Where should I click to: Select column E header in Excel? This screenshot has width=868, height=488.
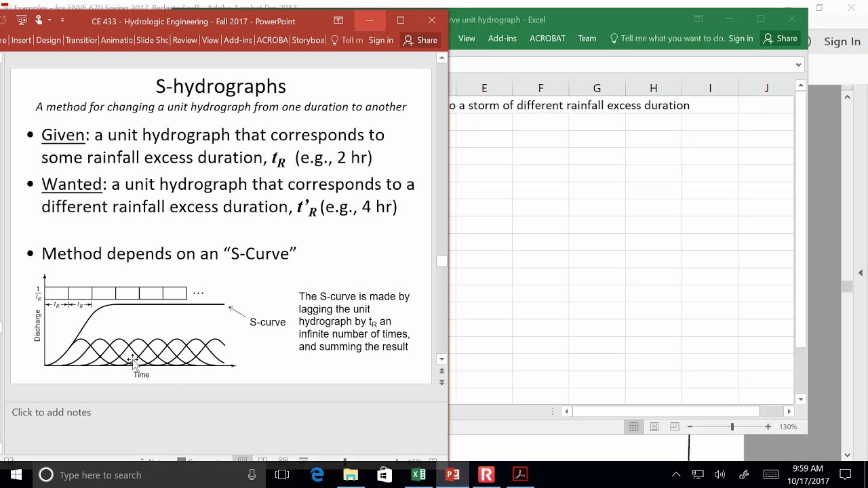pyautogui.click(x=484, y=88)
